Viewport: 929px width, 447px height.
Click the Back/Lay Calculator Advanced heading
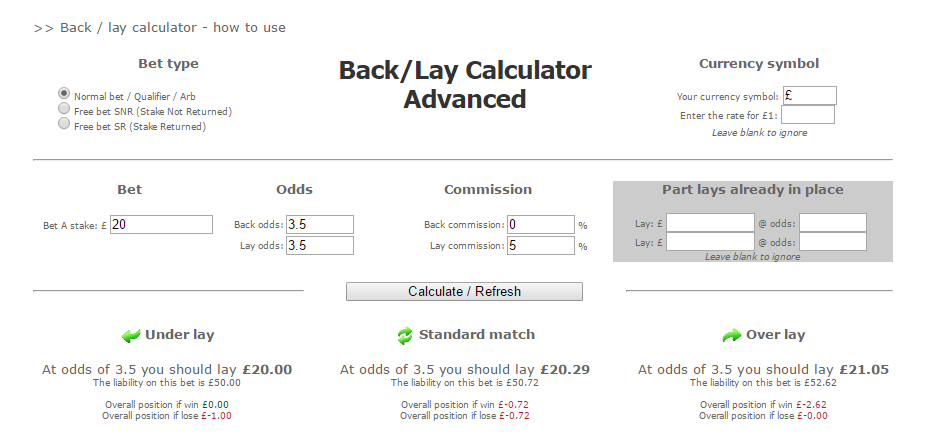tap(465, 85)
